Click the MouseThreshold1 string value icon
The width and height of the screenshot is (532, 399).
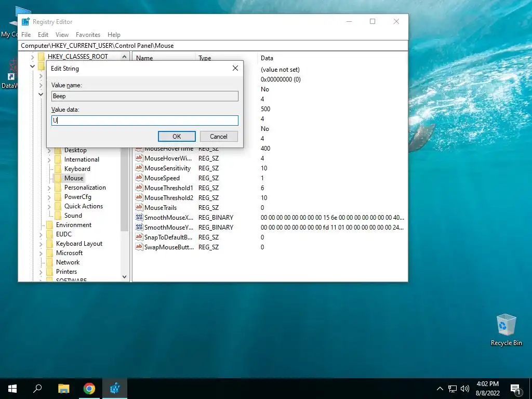[x=139, y=188]
